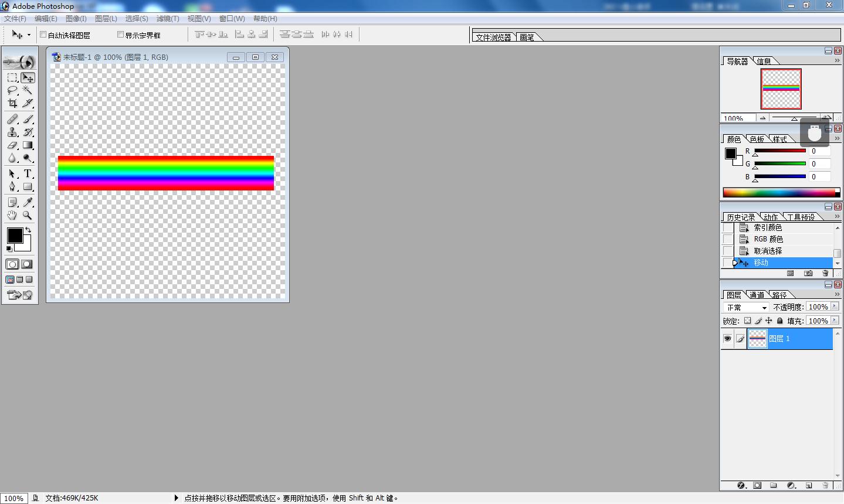The image size is (844, 504).
Task: Click the 图层 1 layer thumbnail
Action: (x=757, y=339)
